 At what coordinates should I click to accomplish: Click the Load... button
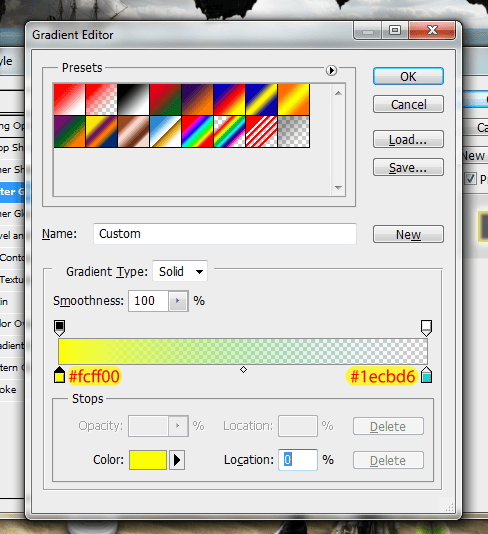[408, 139]
